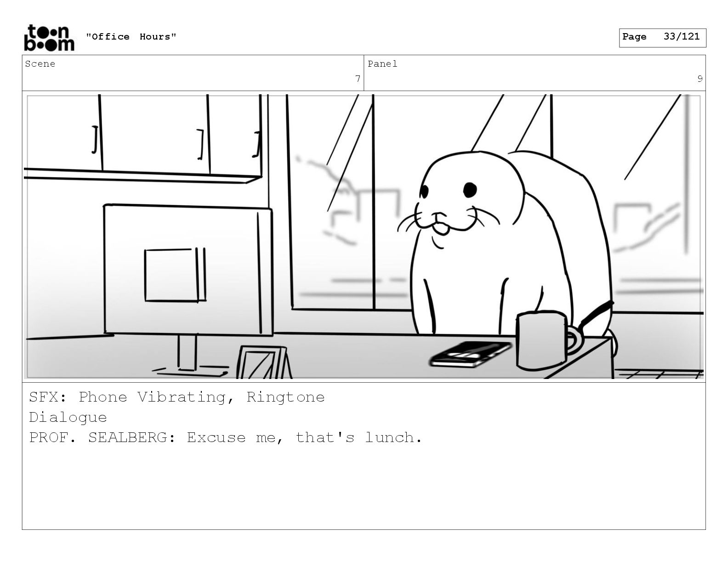Click the "Office Hours" title text
This screenshot has height=563, width=728.
click(x=131, y=37)
